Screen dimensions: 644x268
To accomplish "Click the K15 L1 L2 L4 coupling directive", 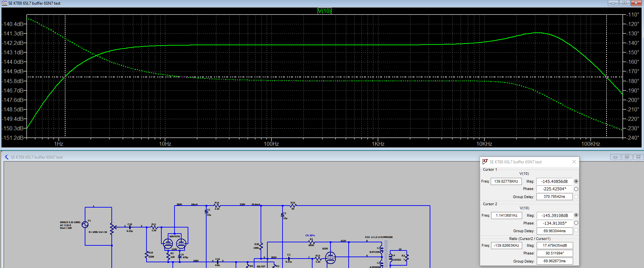I will click(379, 237).
